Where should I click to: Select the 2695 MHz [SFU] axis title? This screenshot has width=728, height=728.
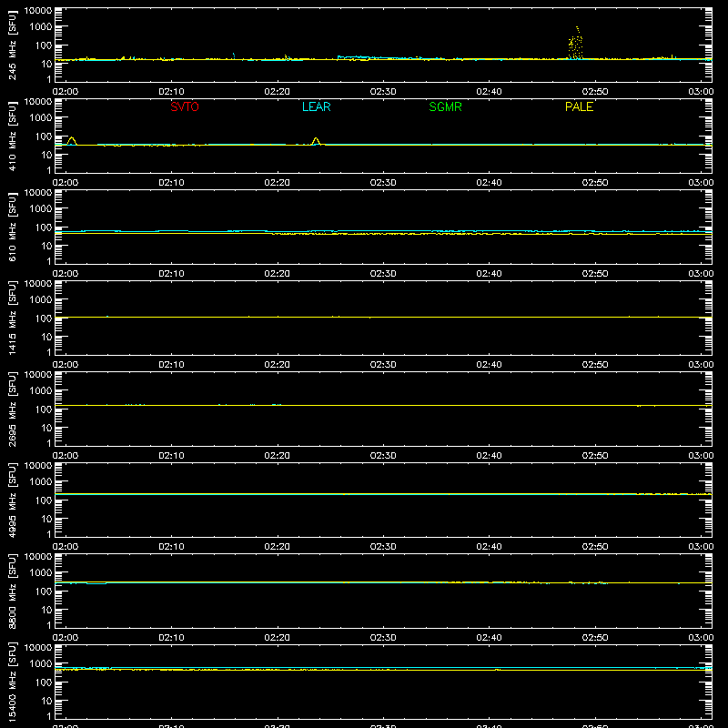[x=12, y=409]
